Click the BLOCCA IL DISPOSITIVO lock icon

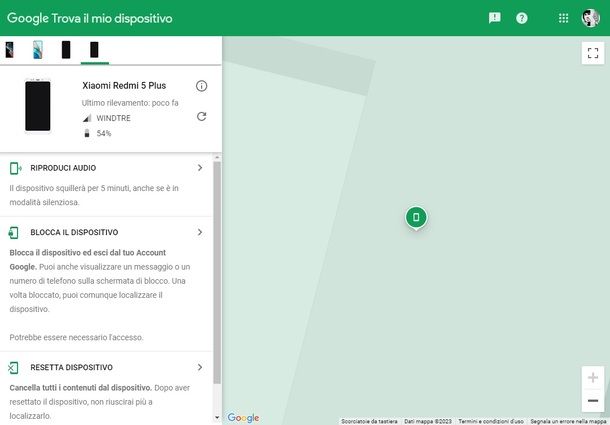[x=13, y=232]
